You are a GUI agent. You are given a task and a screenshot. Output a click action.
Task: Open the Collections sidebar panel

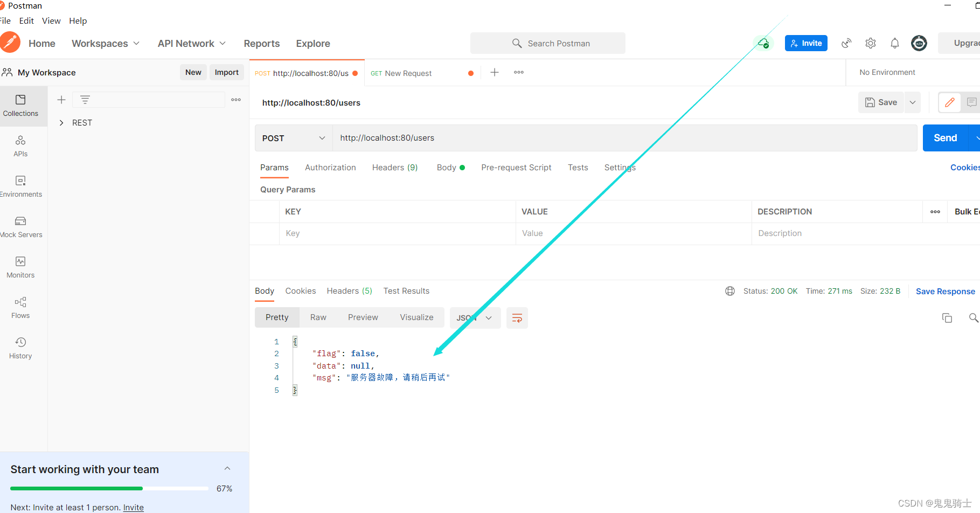20,106
